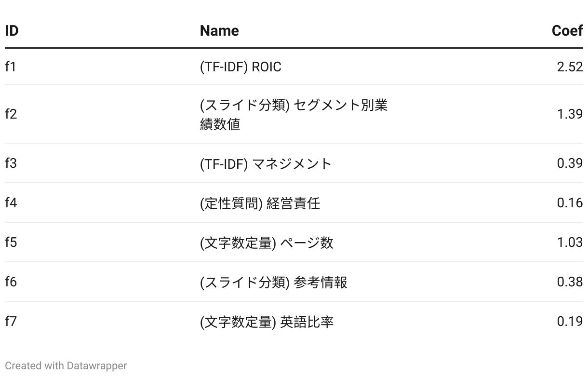Click the 1.39 coefficient value
Image resolution: width=588 pixels, height=377 pixels.
point(570,114)
